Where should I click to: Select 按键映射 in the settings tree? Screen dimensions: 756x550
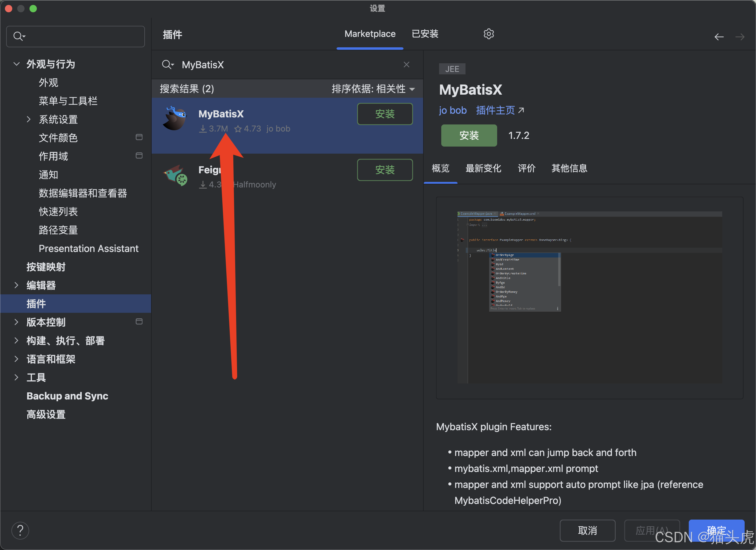point(46,267)
